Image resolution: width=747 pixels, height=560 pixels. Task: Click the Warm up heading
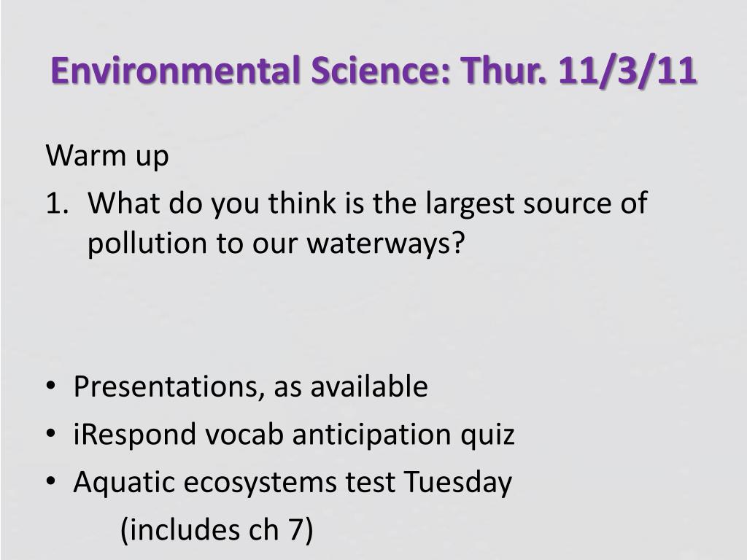coord(107,155)
